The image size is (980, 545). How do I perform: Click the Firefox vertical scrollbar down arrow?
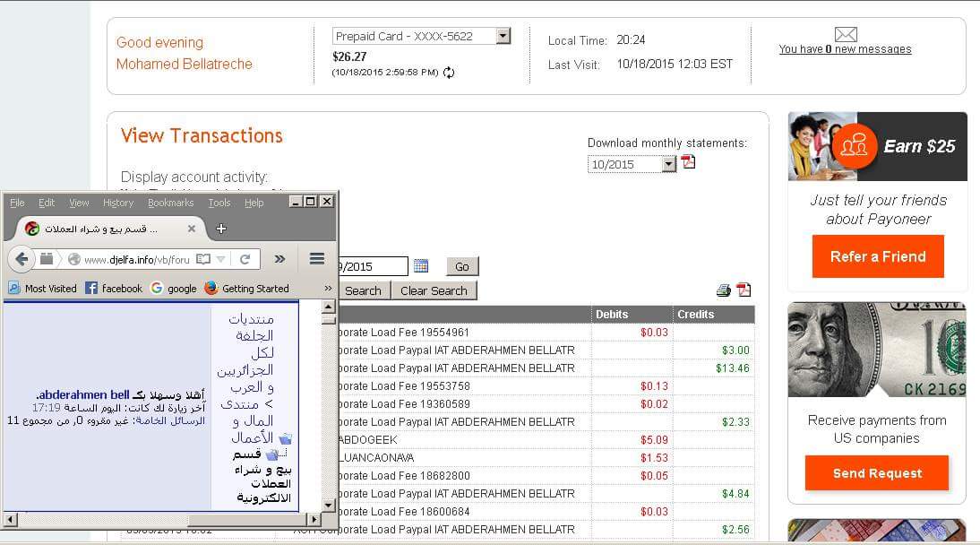click(x=329, y=505)
